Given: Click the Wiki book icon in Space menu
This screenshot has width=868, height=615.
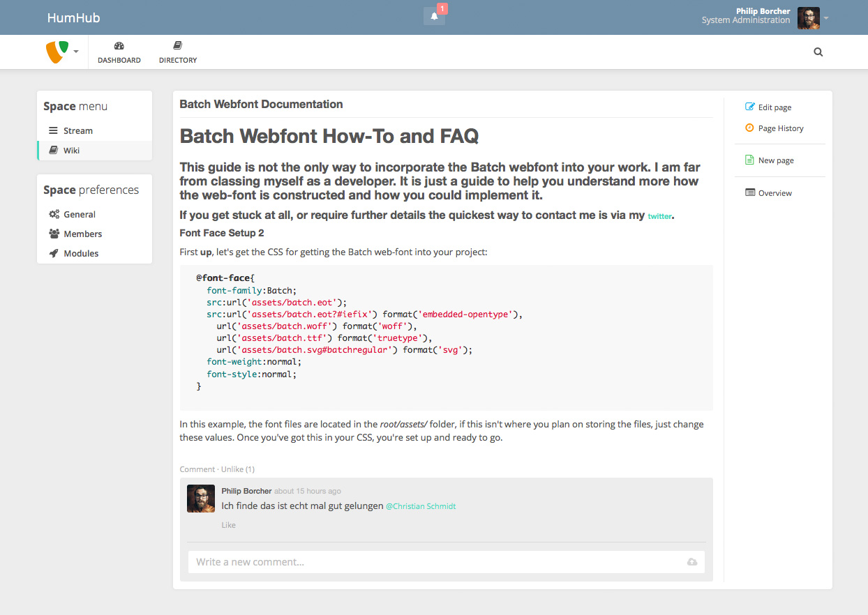Looking at the screenshot, I should (x=53, y=150).
